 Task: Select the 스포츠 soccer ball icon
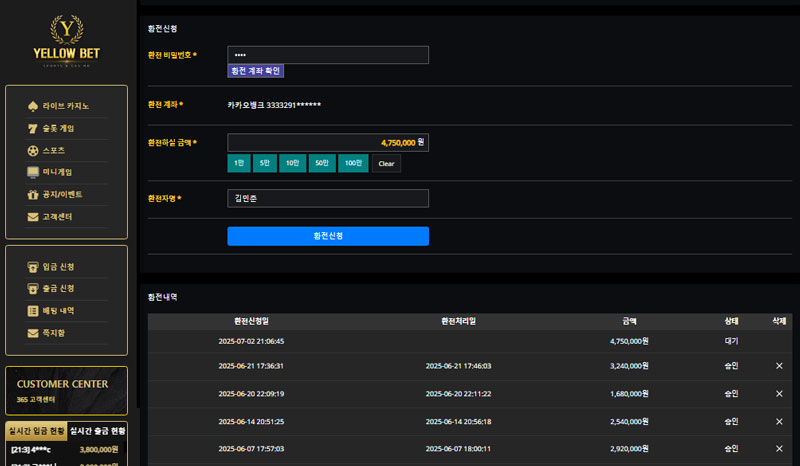click(33, 151)
